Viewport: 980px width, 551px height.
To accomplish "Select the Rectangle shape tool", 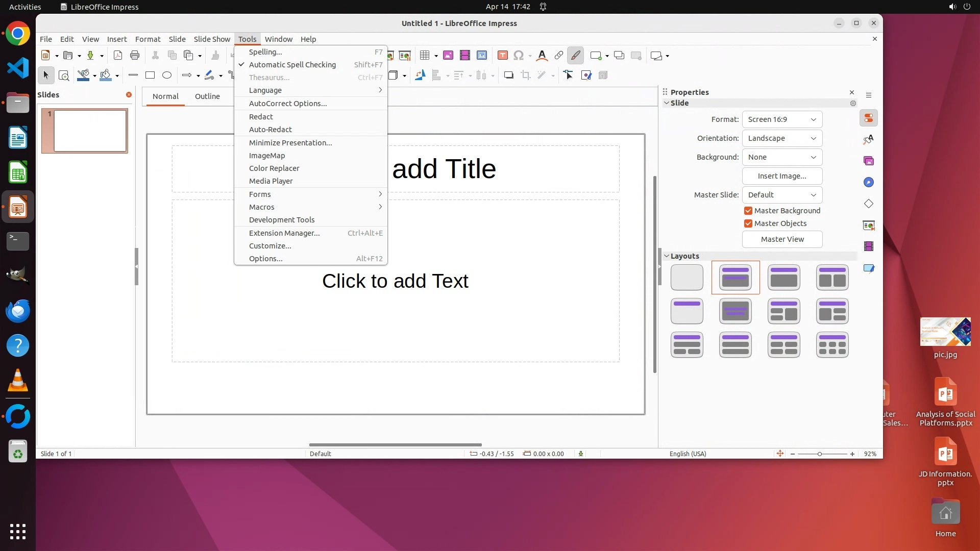I will pos(150,76).
